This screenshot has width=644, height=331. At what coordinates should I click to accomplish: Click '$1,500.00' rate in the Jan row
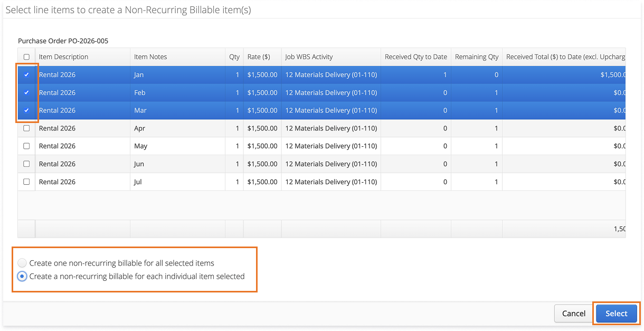pyautogui.click(x=262, y=75)
